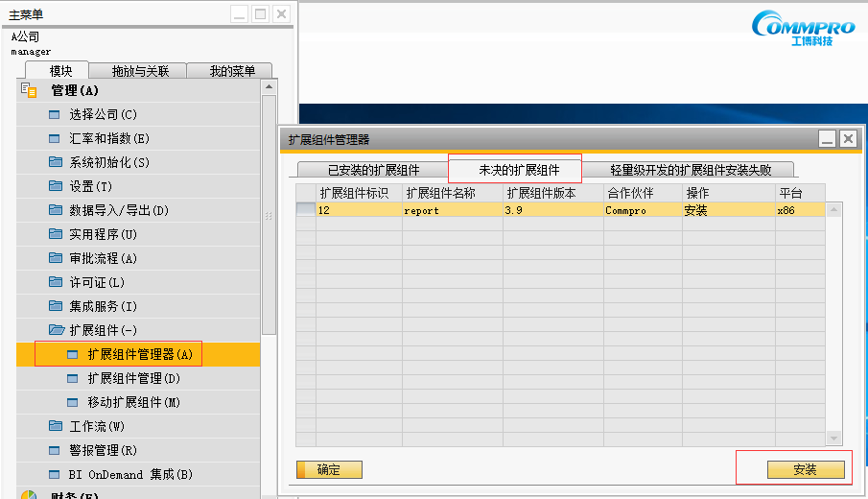Click the folder icon for 许可证(L)
Screen dimensions: 868x499
point(56,282)
